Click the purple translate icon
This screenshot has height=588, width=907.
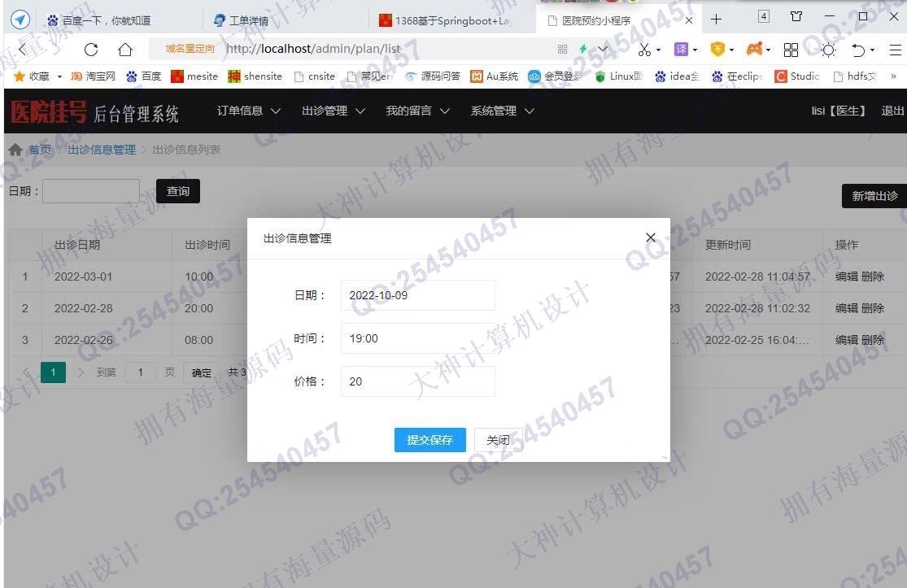point(682,49)
